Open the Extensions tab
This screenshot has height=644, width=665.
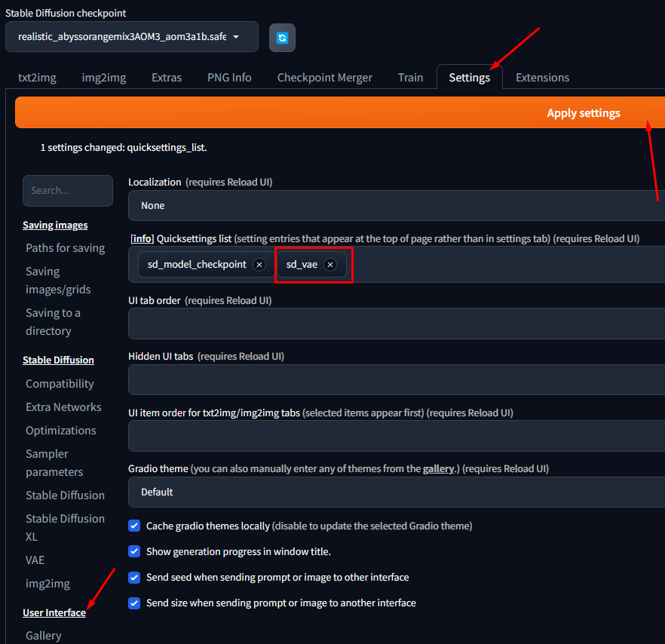pos(542,77)
